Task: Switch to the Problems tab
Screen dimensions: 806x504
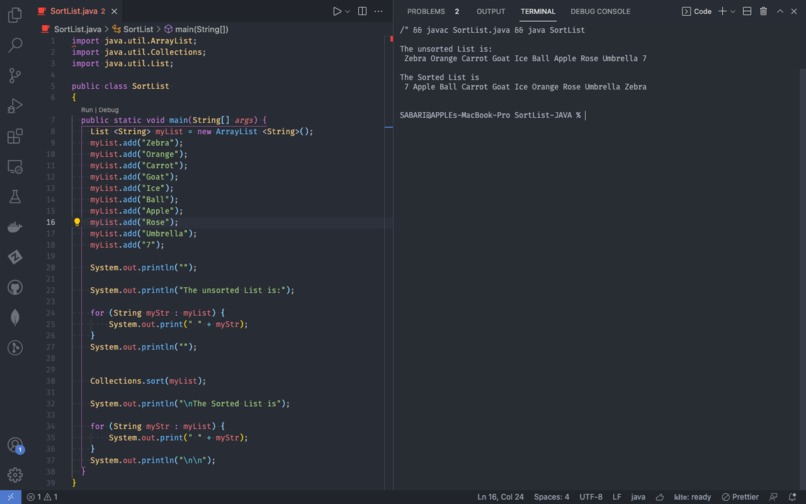Action: click(x=433, y=11)
